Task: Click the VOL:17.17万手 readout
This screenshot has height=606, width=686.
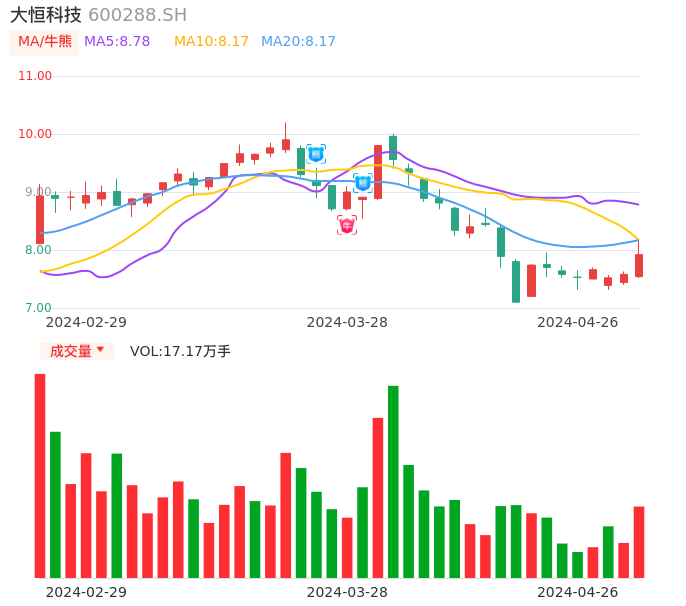Action: pos(180,351)
